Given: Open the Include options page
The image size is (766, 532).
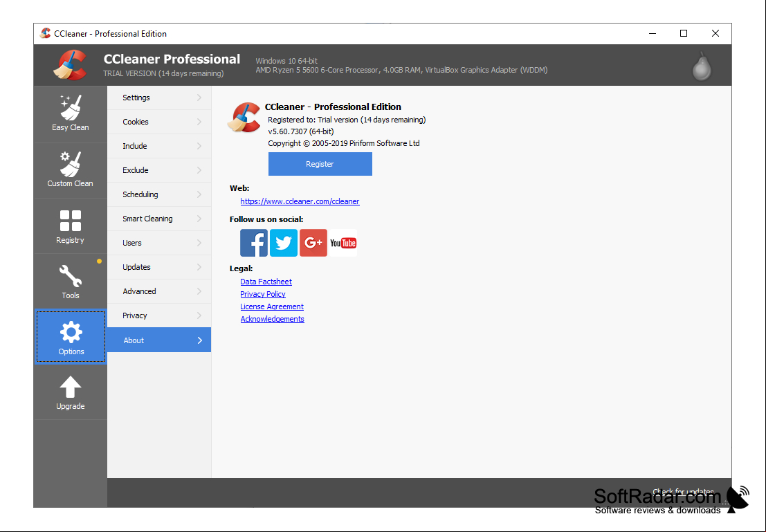Looking at the screenshot, I should click(x=159, y=146).
